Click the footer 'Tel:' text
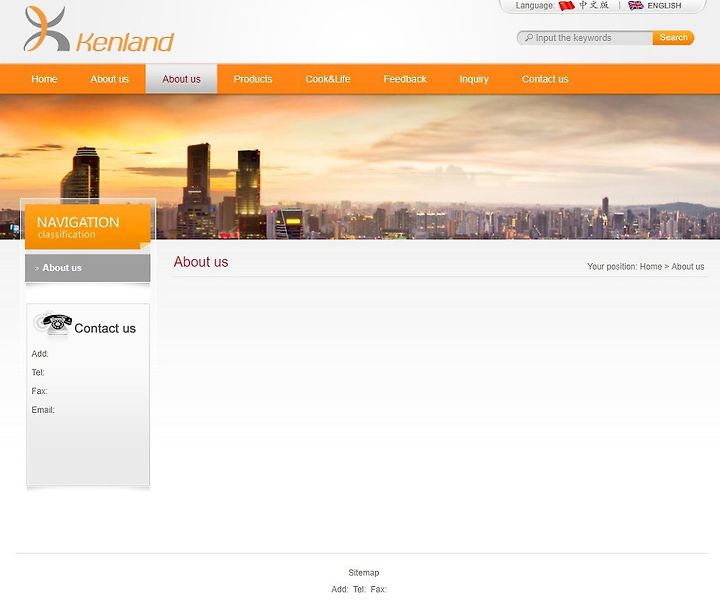Screen dimensions: 720x604 click(360, 589)
